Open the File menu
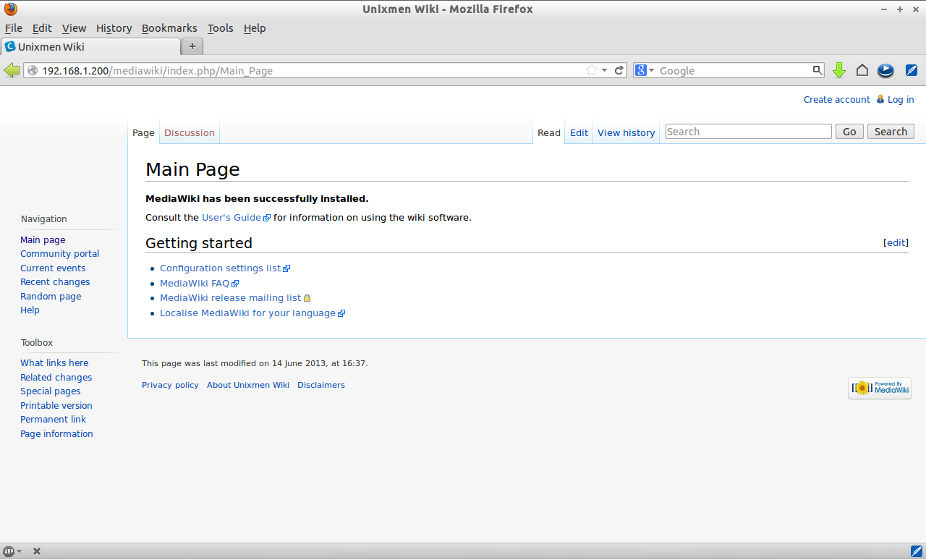Screen dimensions: 926x560 14,28
